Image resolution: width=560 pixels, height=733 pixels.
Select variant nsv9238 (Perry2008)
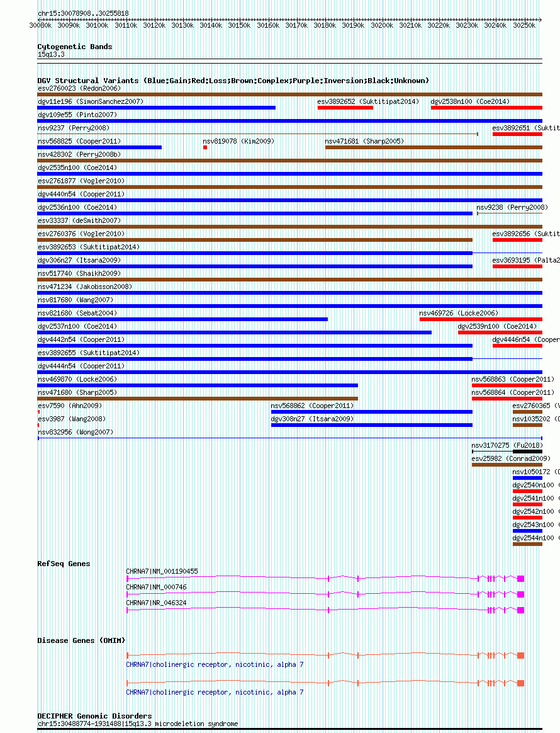point(512,207)
